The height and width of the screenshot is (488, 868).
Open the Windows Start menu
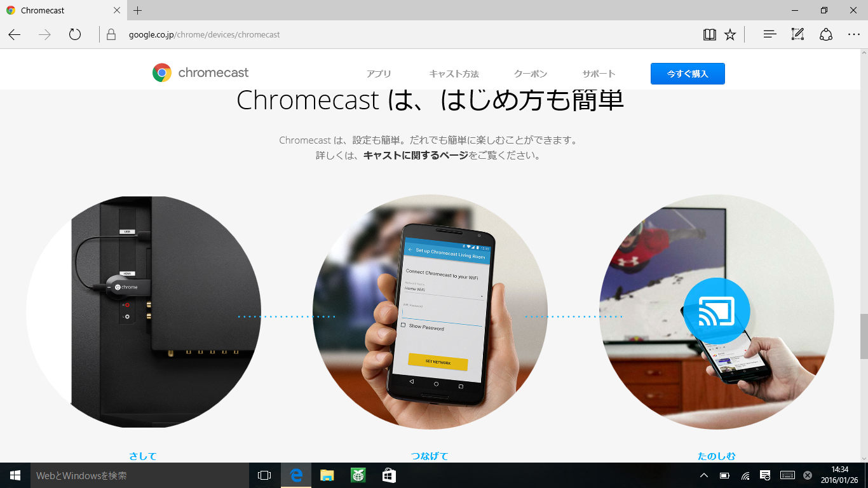click(x=15, y=475)
